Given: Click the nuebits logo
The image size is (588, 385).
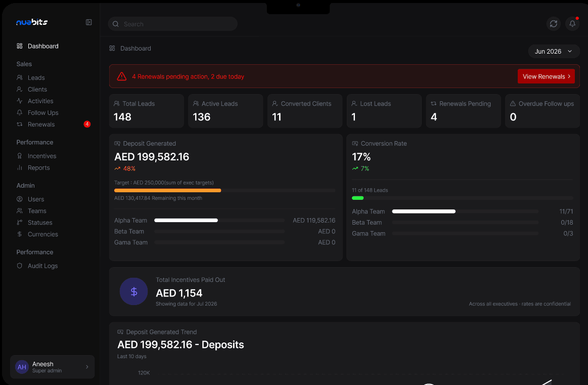Looking at the screenshot, I should pyautogui.click(x=32, y=22).
